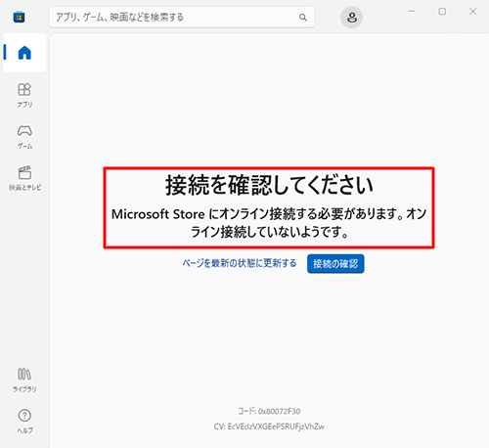Click the 接続の確認 button

[335, 263]
